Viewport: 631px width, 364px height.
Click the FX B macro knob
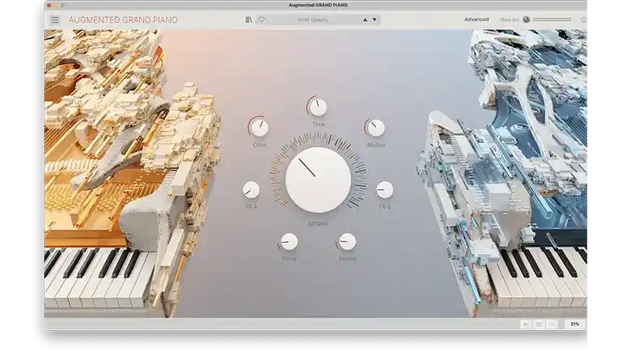pyautogui.click(x=384, y=190)
